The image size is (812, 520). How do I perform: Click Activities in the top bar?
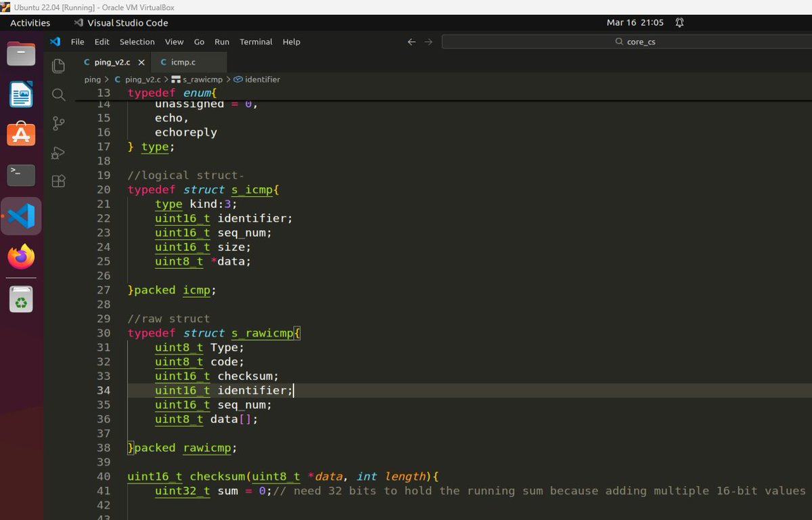pos(30,22)
